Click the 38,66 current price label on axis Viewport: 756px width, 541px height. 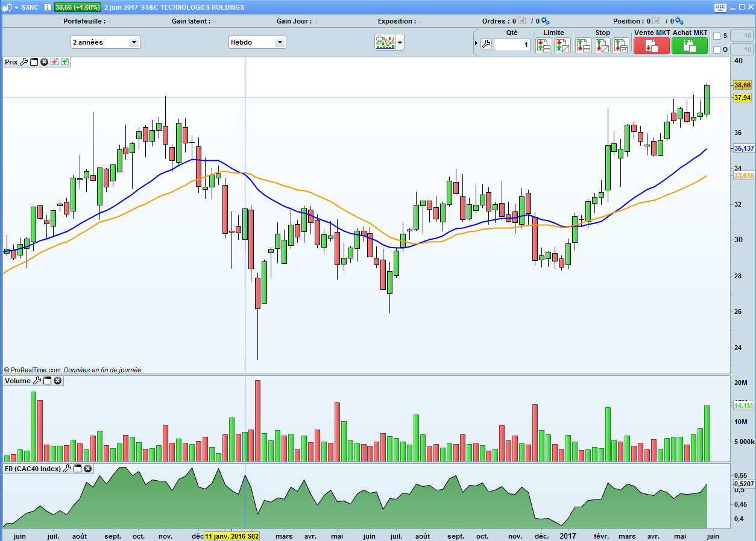point(742,85)
